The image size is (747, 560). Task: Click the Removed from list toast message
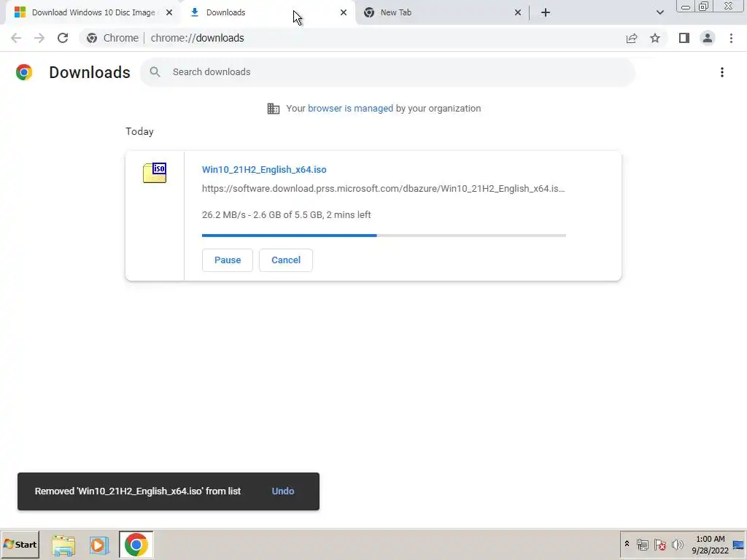click(x=138, y=491)
